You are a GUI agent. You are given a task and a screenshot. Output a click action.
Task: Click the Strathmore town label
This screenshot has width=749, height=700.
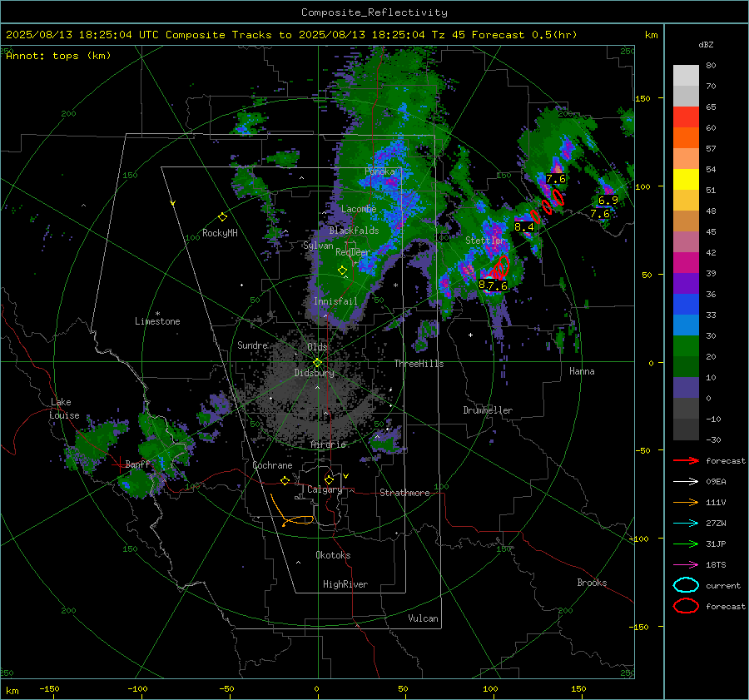(404, 493)
